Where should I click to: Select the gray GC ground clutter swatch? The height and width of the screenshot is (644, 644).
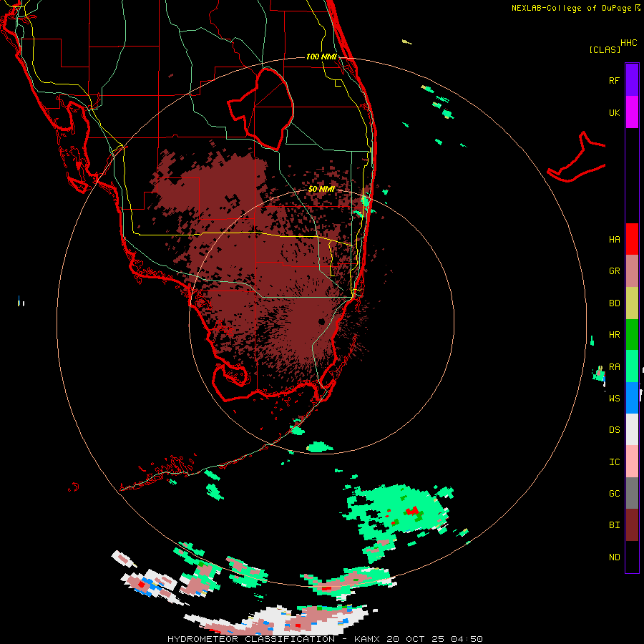632,493
